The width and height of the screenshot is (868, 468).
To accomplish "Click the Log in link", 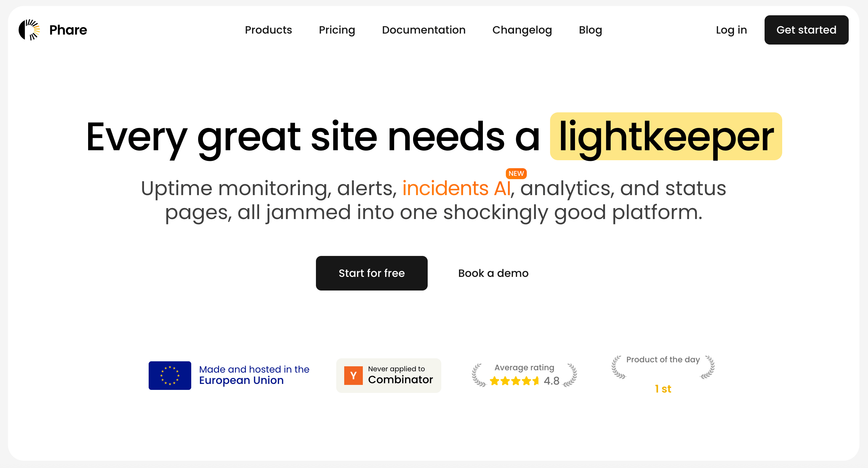I will (731, 30).
